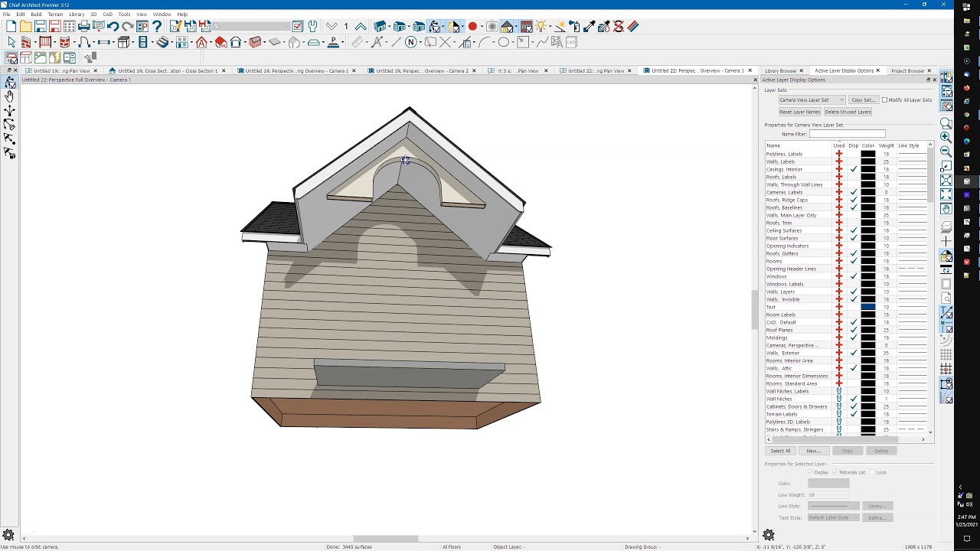Image resolution: width=980 pixels, height=551 pixels.
Task: Click the Undo arrow icon
Action: (113, 27)
